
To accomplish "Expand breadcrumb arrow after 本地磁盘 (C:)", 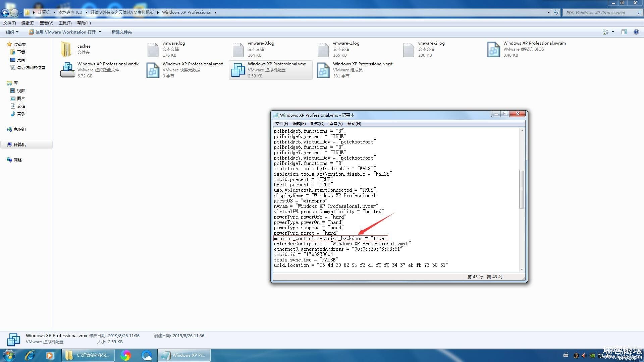I will point(86,12).
